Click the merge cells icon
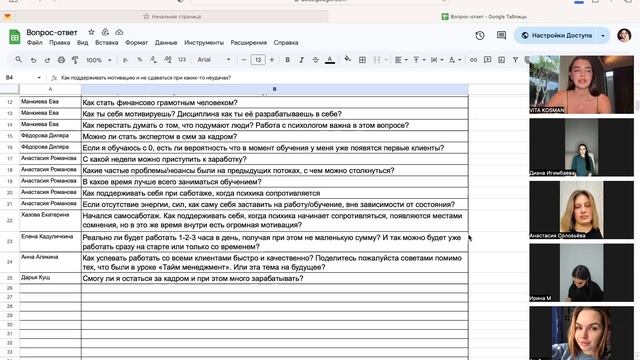The height and width of the screenshot is (360, 640). tap(377, 60)
